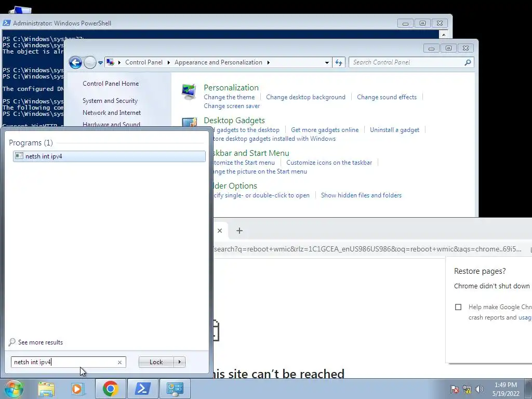The height and width of the screenshot is (399, 532).
Task: Go to System and Security
Action: 110,101
